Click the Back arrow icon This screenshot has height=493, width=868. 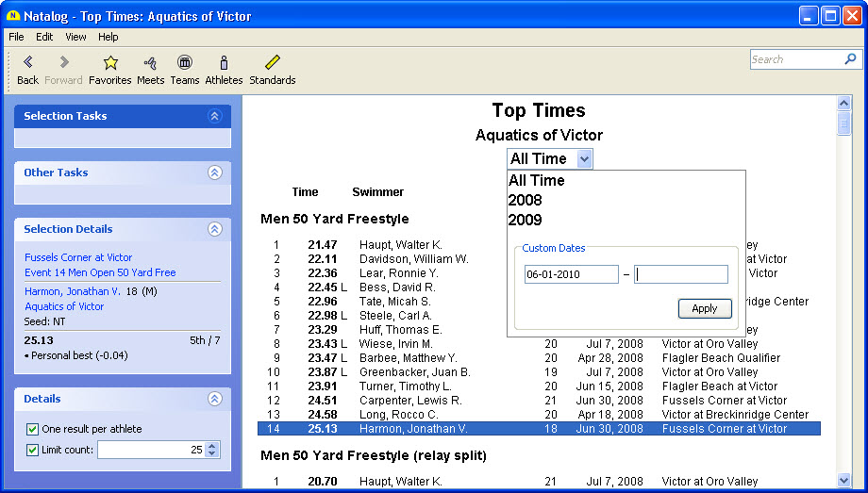27,63
